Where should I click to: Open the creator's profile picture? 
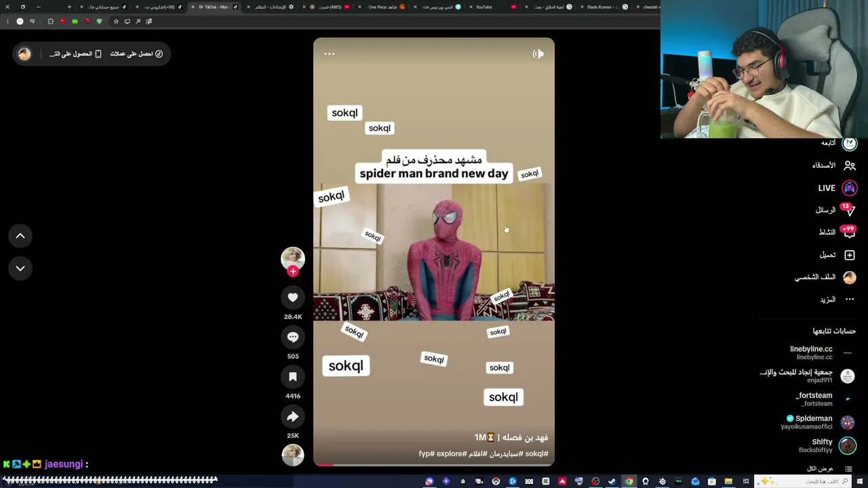point(293,258)
